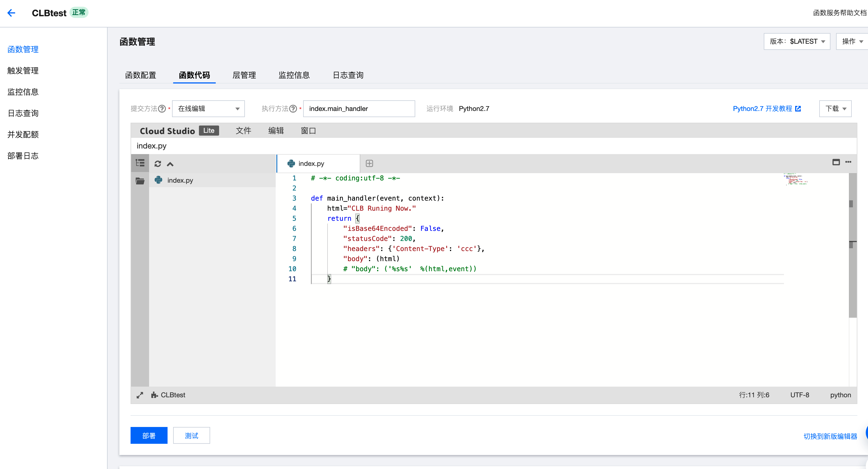
Task: Select 并发配额 in left sidebar
Action: (x=23, y=134)
